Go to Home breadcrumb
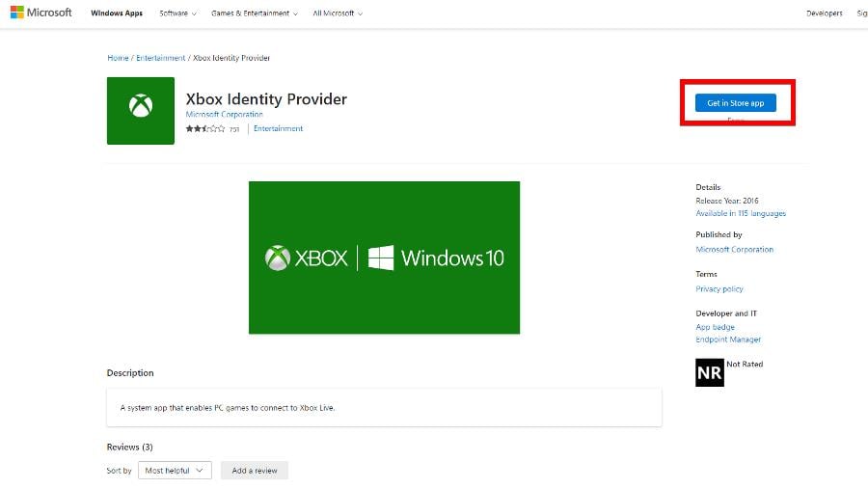Image resolution: width=868 pixels, height=489 pixels. pos(118,58)
